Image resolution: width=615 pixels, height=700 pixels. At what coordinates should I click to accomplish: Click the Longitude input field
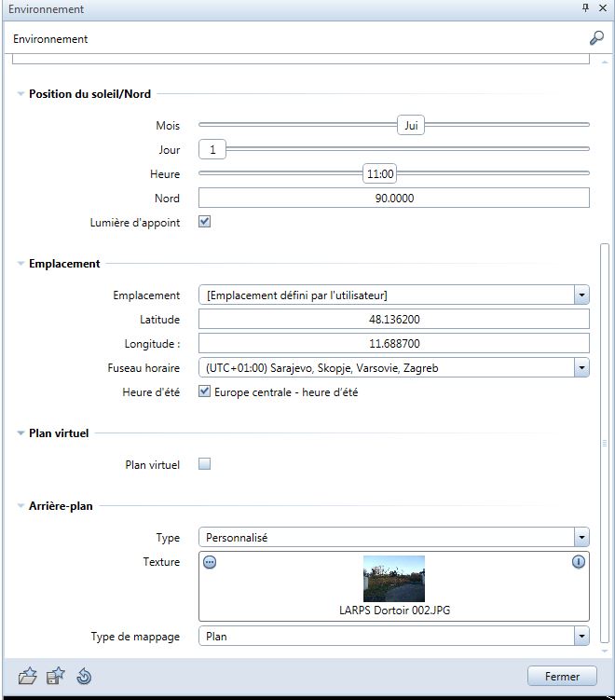click(394, 343)
